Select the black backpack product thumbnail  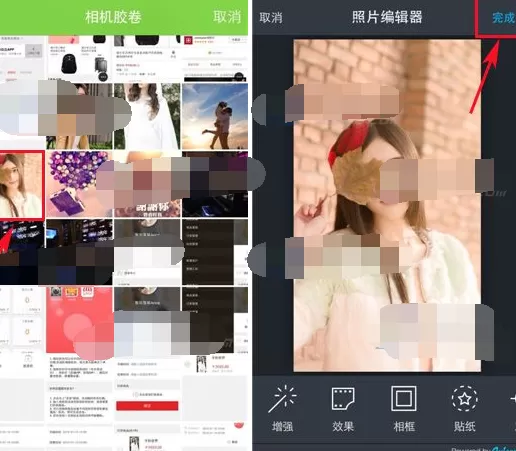pos(79,58)
